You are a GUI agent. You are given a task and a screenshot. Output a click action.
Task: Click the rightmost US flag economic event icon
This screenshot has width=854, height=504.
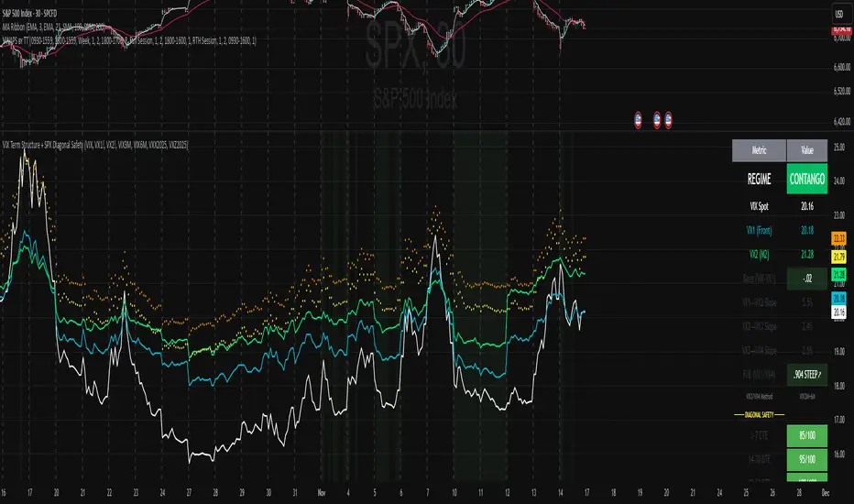(x=668, y=120)
